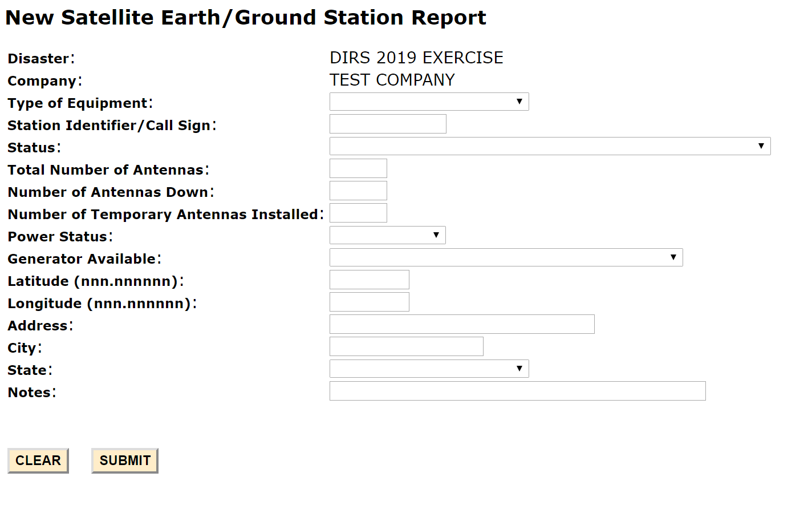Click the Status dropdown arrow
This screenshot has width=812, height=513.
click(x=761, y=146)
